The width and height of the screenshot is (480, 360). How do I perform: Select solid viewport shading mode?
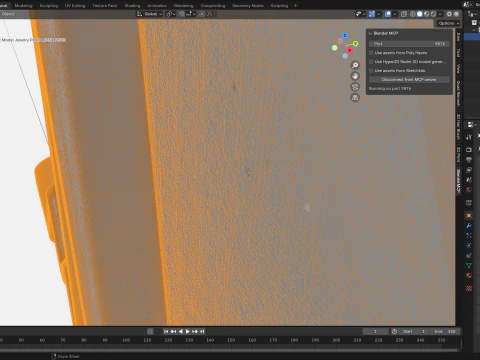(420, 14)
